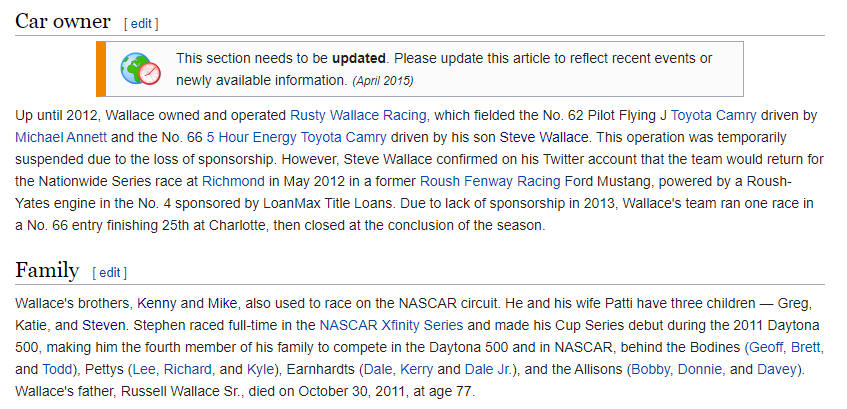This screenshot has width=847, height=409.
Task: Edit the Family section
Action: [110, 273]
